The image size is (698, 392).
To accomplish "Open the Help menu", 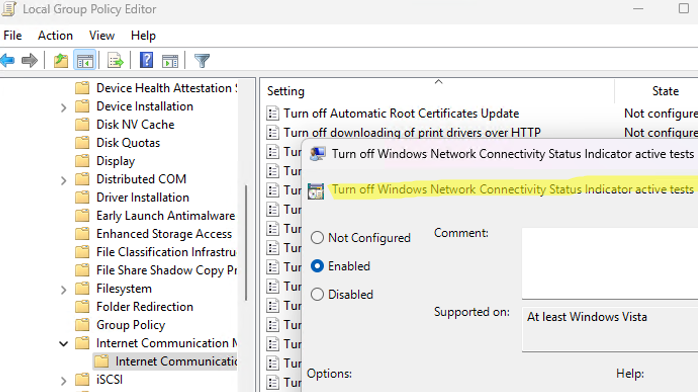I will click(x=143, y=36).
